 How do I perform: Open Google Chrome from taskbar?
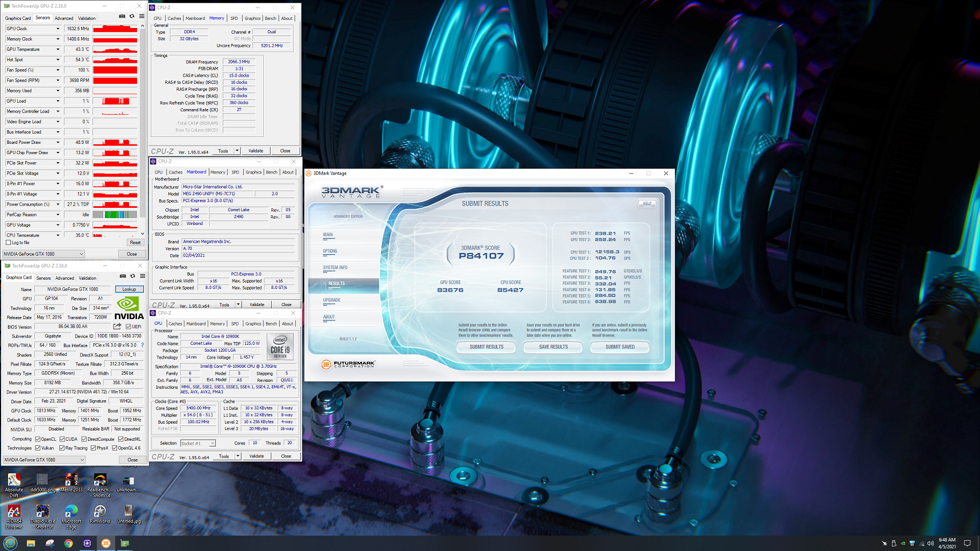tap(69, 543)
